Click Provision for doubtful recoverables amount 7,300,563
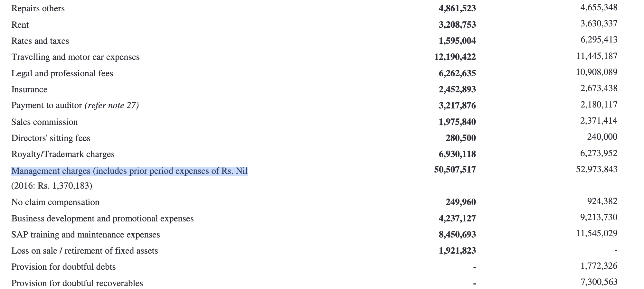644x289 pixels. (x=599, y=282)
